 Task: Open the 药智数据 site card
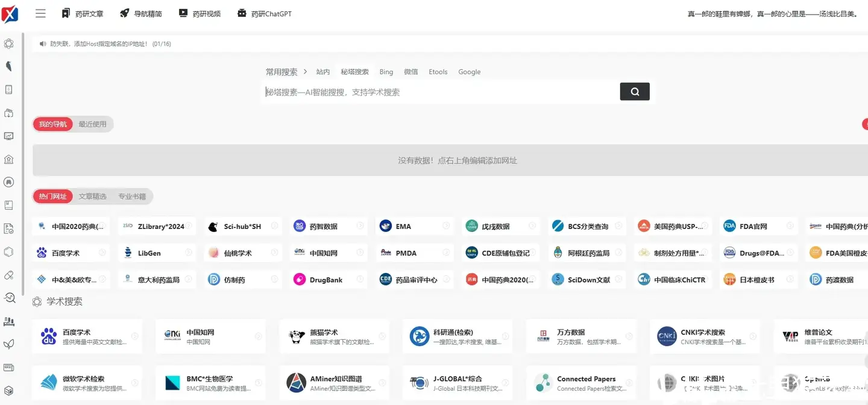(x=329, y=226)
